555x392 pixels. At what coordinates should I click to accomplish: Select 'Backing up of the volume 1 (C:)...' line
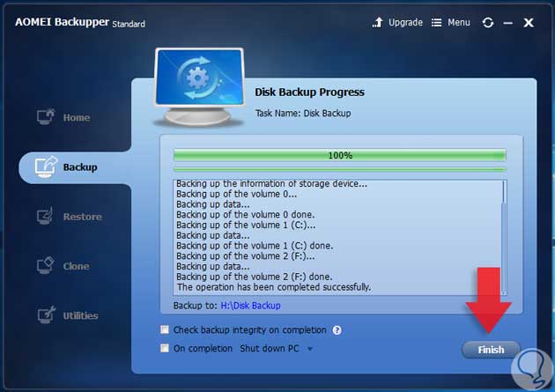tap(246, 225)
